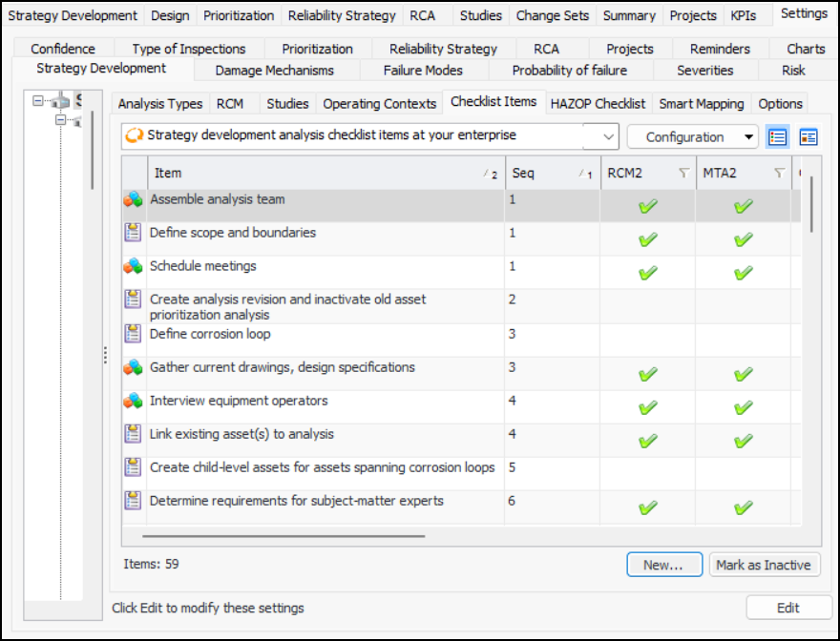Toggle MTA2 check for Schedule meetings
This screenshot has width=840, height=641.
(x=744, y=273)
